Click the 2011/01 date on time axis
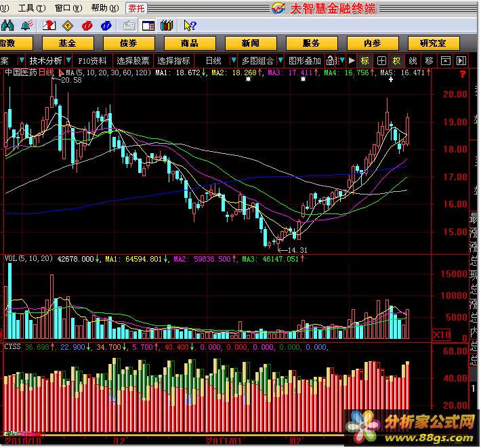Screen dimensions: 481x448 [x=224, y=441]
